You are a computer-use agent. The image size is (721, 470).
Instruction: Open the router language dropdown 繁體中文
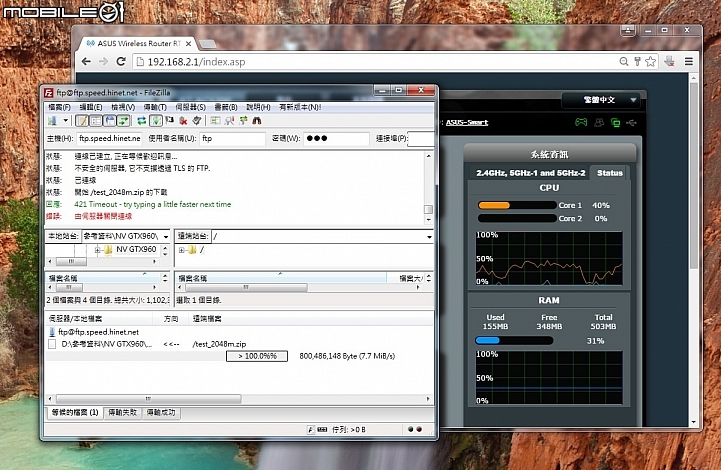(601, 100)
